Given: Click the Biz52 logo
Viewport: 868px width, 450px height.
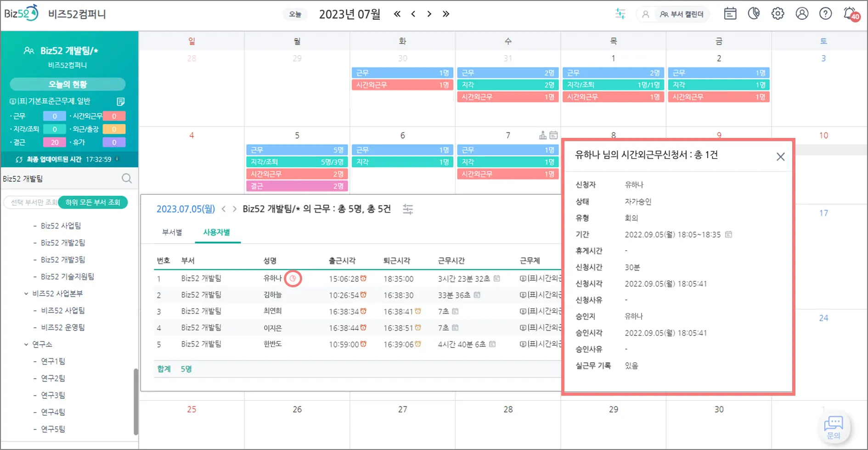Looking at the screenshot, I should tap(21, 13).
